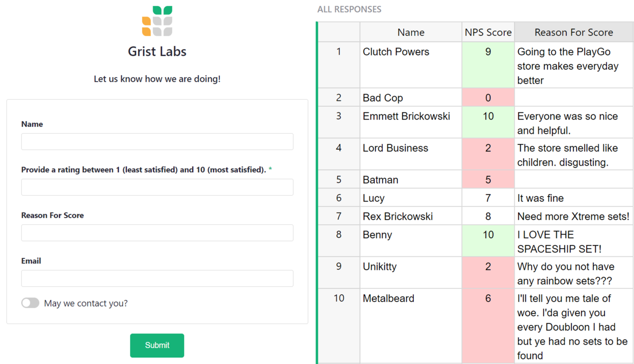Click the 'Let us know how we are doing!' text
Viewport: 634px width, 364px height.
pyautogui.click(x=157, y=79)
